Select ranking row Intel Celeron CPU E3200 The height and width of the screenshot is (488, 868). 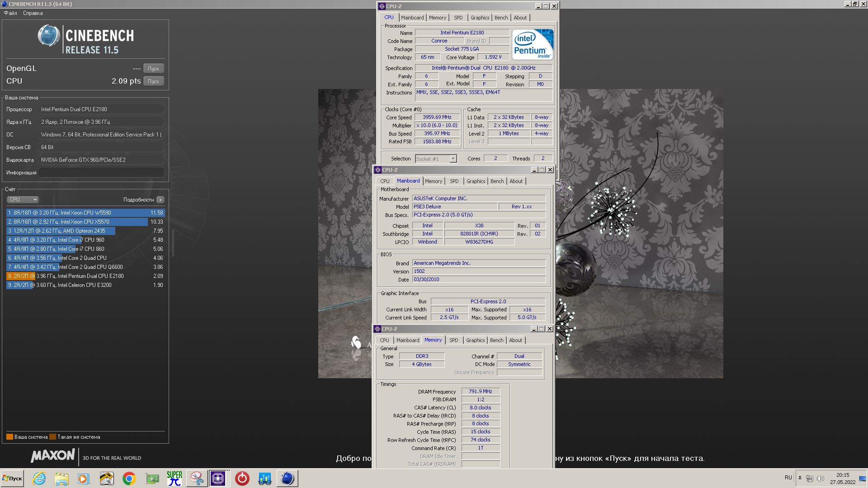pyautogui.click(x=85, y=285)
